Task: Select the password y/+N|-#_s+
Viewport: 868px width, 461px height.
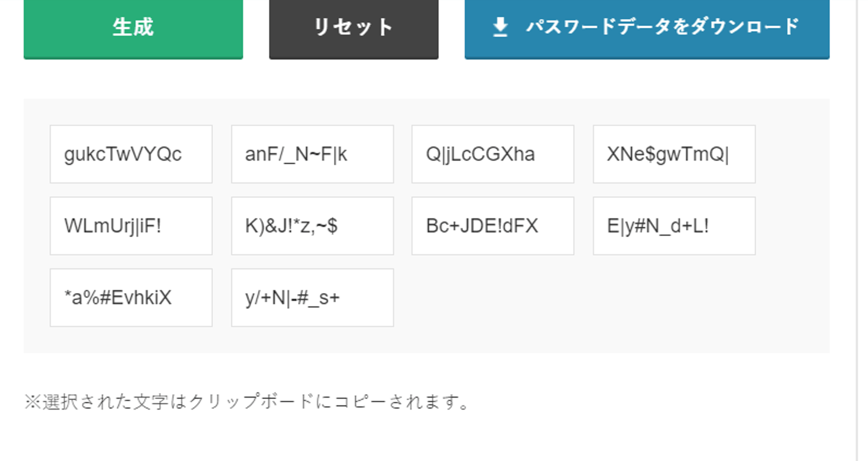Action: (312, 298)
